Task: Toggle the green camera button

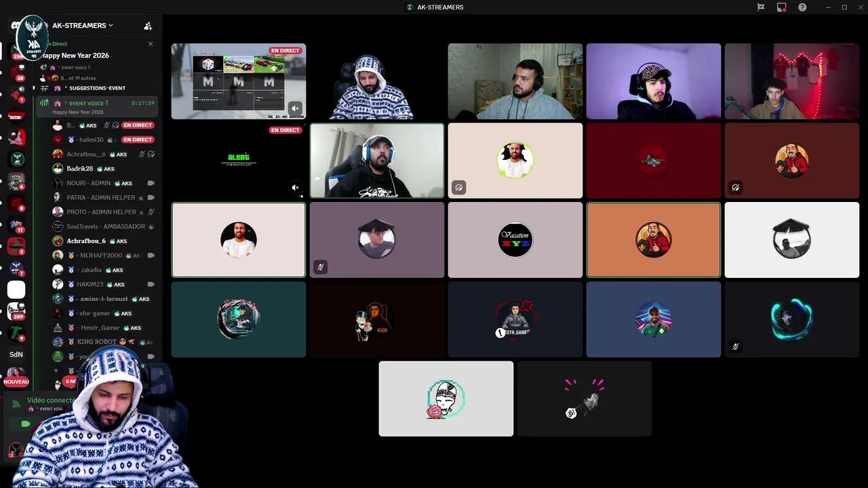Action: [26, 424]
